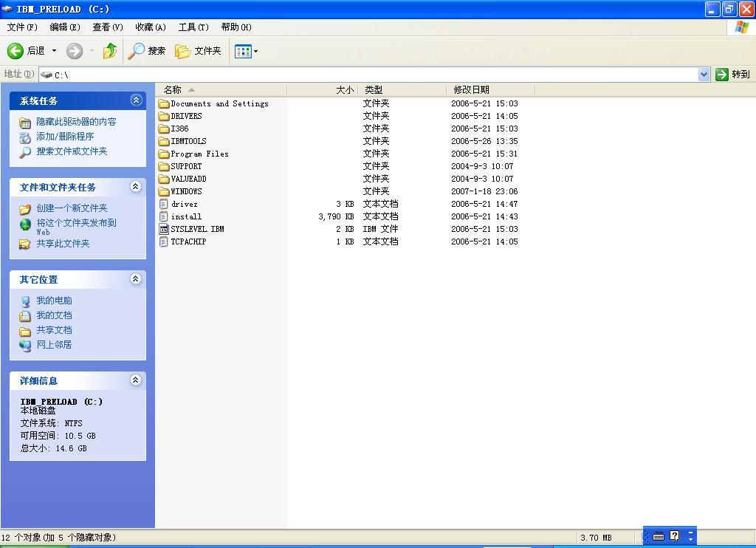This screenshot has width=756, height=548.
Task: Click the TCPACHIP text file icon
Action: click(x=164, y=242)
